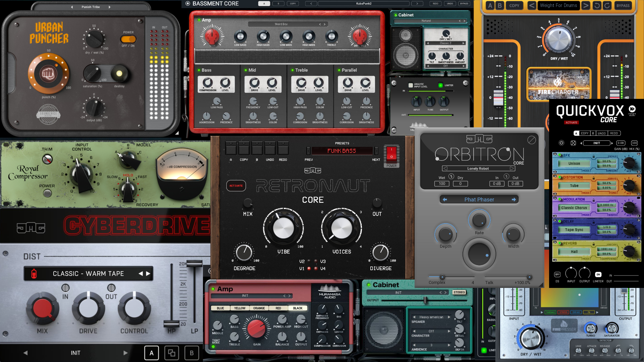Click the lock icon on the Distortion module
Screen dimensions: 644x362
pos(593,179)
